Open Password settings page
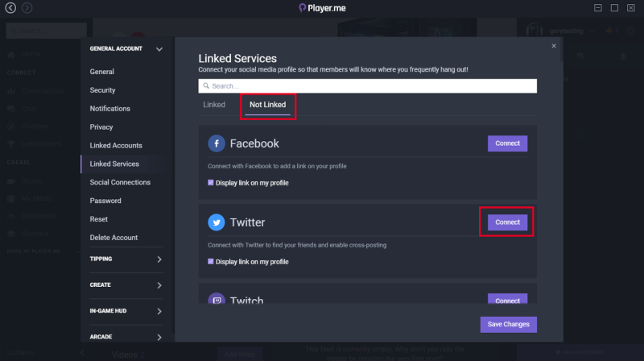 [x=105, y=201]
